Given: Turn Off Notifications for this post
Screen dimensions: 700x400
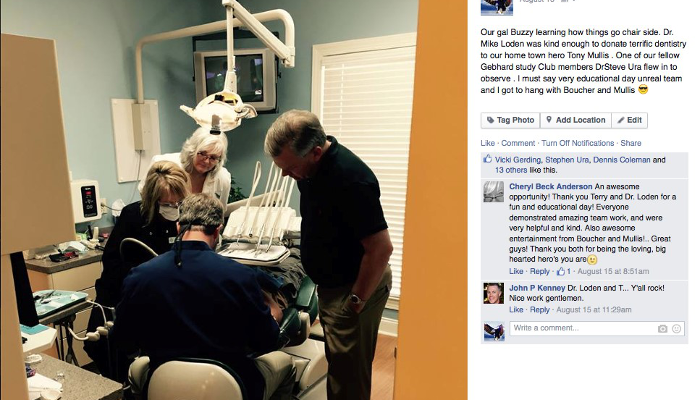Looking at the screenshot, I should point(578,143).
